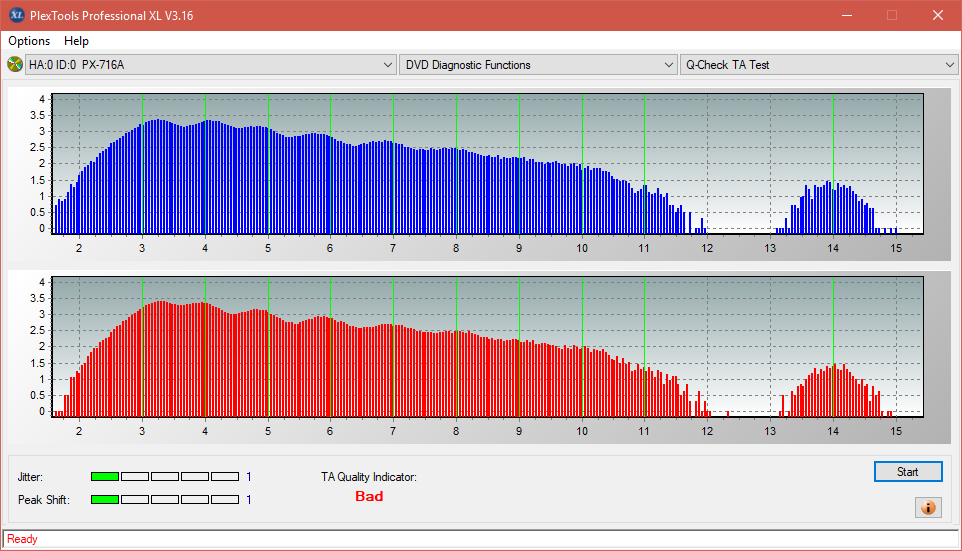This screenshot has height=551, width=962.
Task: Click the PlexTools XL app icon
Action: 16,15
